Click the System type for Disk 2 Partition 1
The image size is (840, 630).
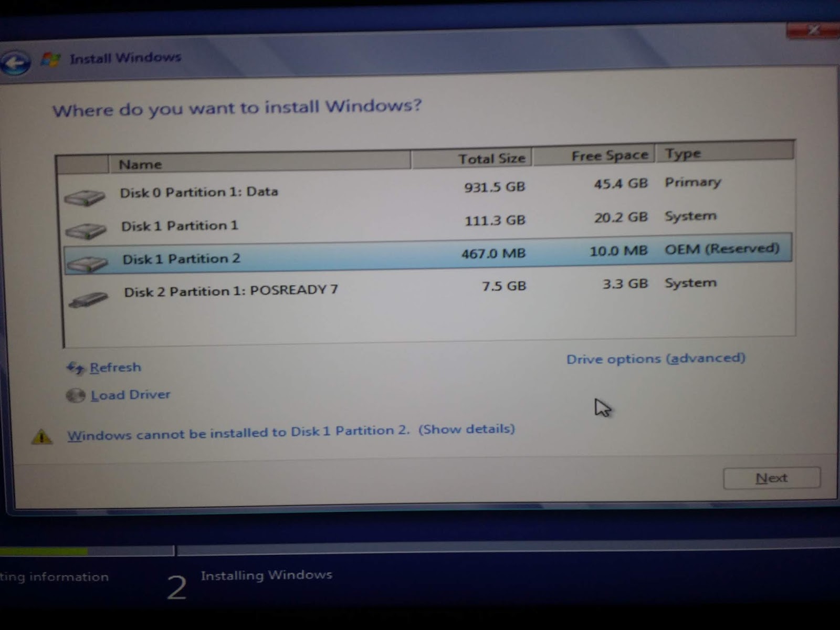pos(690,283)
